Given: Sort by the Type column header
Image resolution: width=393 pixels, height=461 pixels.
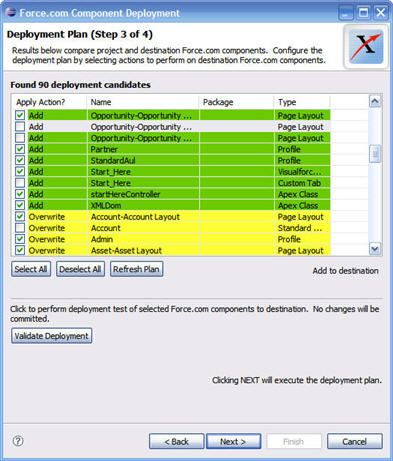Looking at the screenshot, I should pos(302,102).
